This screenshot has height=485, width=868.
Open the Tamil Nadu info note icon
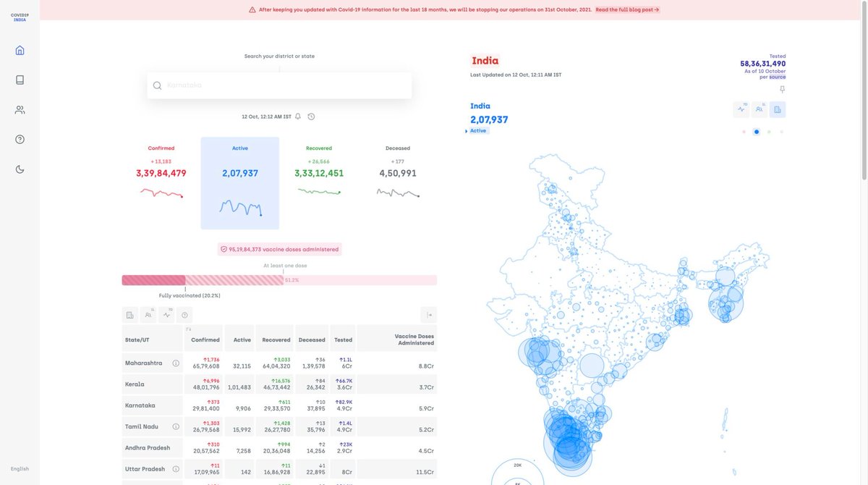[x=176, y=427]
